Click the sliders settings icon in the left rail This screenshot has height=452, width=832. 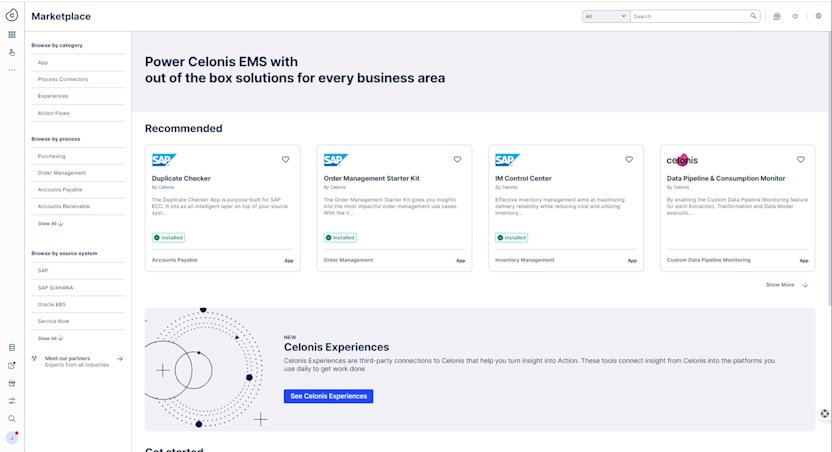tap(12, 401)
